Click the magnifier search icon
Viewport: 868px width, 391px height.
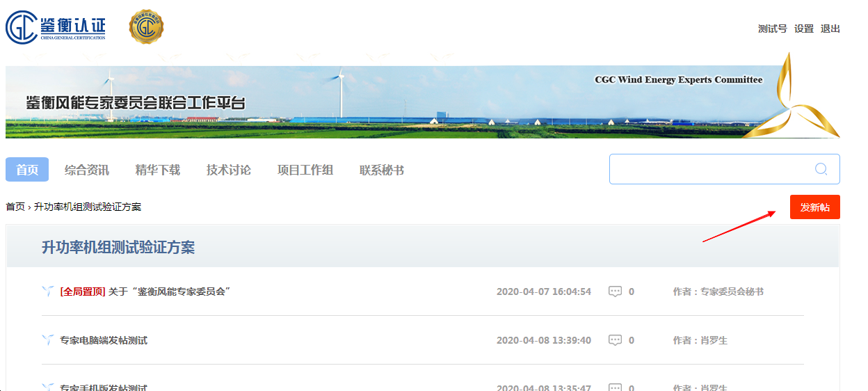click(x=821, y=169)
